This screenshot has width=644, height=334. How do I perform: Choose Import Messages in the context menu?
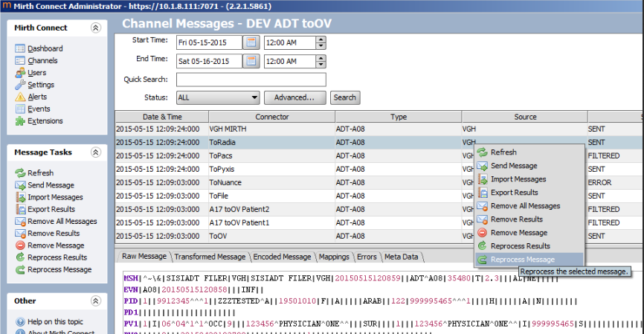coord(529,179)
